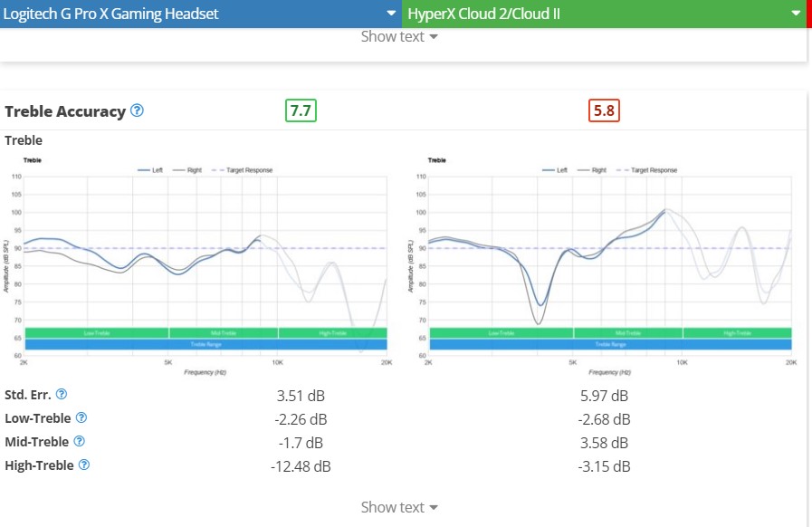812x527 pixels.
Task: Click the Std. Err. help question mark
Action: pos(62,394)
